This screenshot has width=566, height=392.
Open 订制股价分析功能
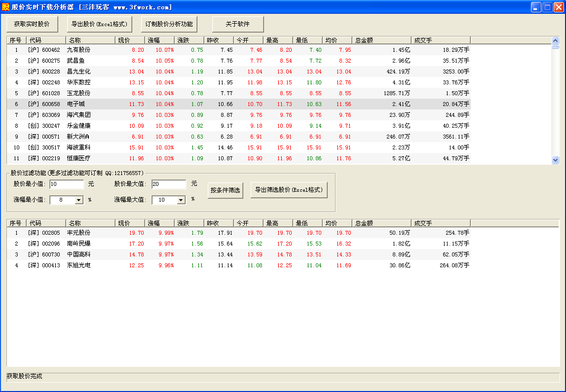169,24
